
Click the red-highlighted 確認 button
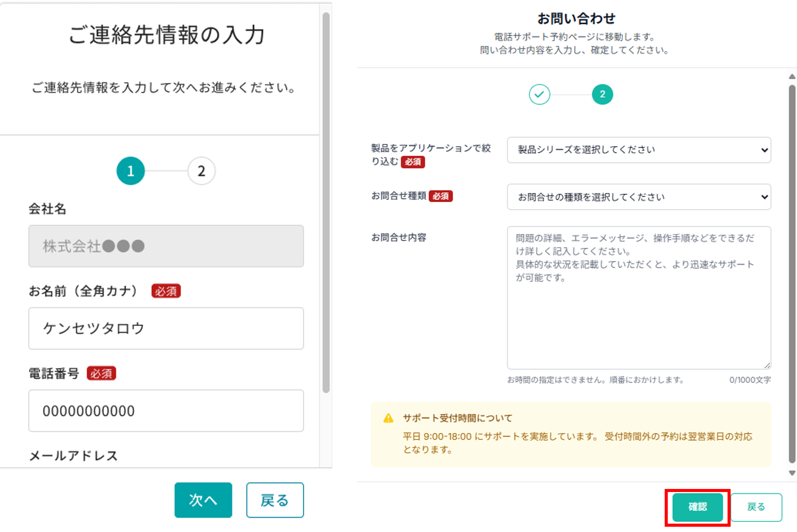[x=697, y=507]
